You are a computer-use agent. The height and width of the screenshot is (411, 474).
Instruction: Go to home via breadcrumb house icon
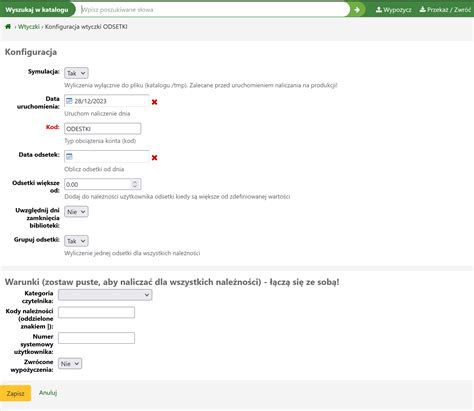pos(8,27)
